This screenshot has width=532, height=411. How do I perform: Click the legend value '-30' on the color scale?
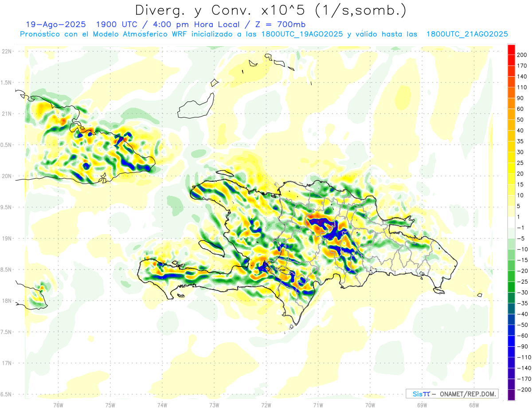point(522,293)
